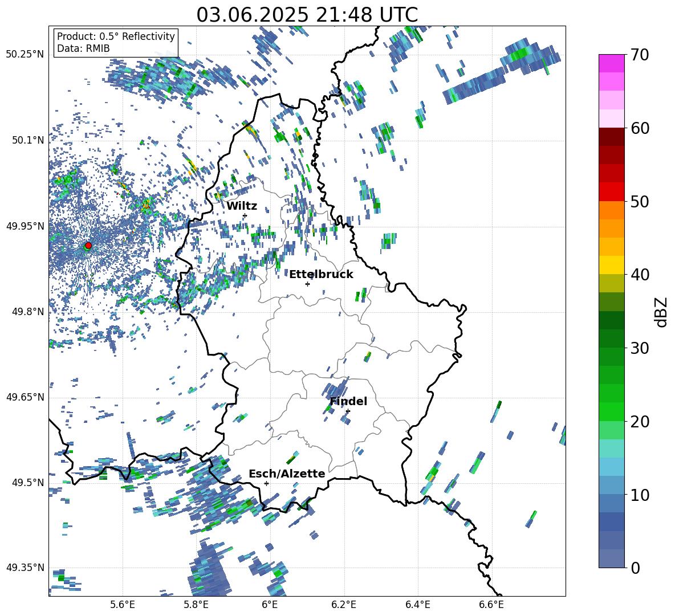Click the 6.2°E longitude label
The height and width of the screenshot is (616, 675).
[344, 605]
